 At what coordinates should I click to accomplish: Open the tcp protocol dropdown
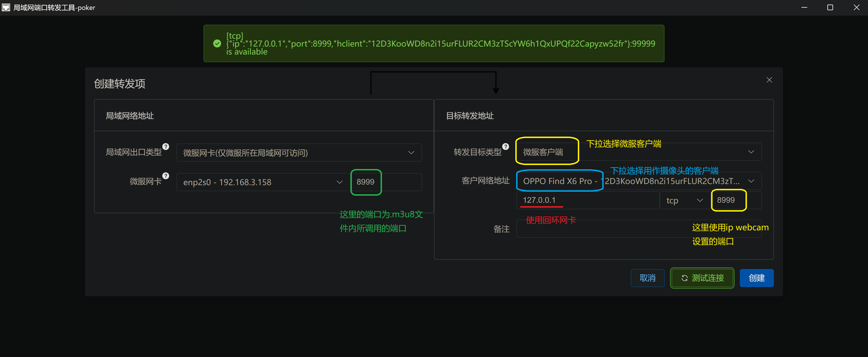pos(685,201)
